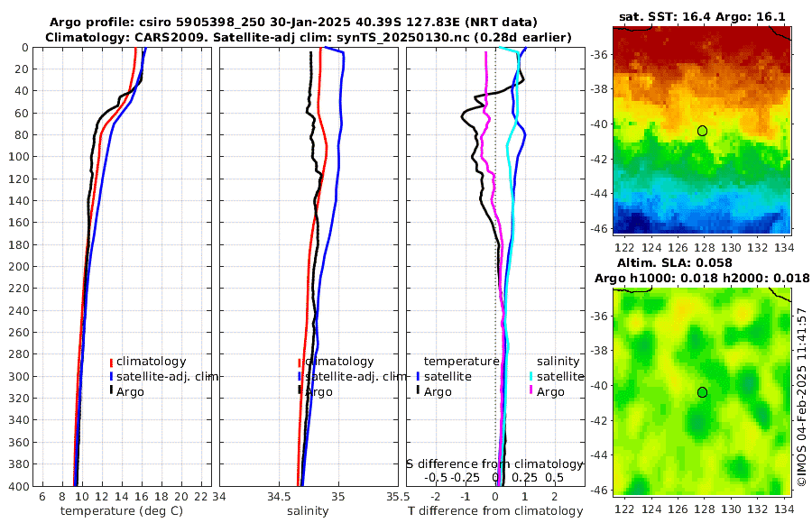Select black Argo legend marker in temperature panel
This screenshot has height=523, width=812.
(111, 391)
